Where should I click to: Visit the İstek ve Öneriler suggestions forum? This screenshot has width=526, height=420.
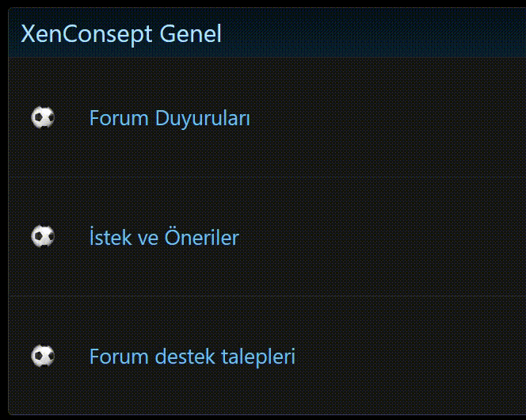(164, 238)
